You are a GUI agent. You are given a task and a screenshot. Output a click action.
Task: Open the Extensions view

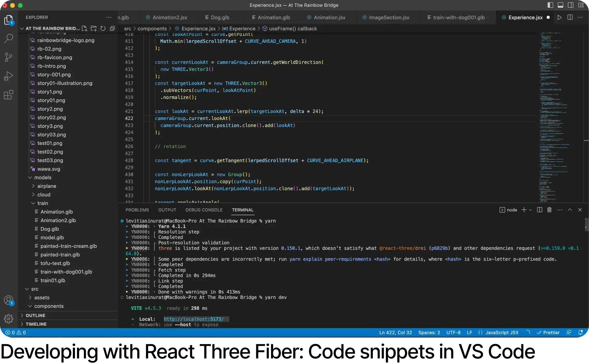tap(9, 95)
